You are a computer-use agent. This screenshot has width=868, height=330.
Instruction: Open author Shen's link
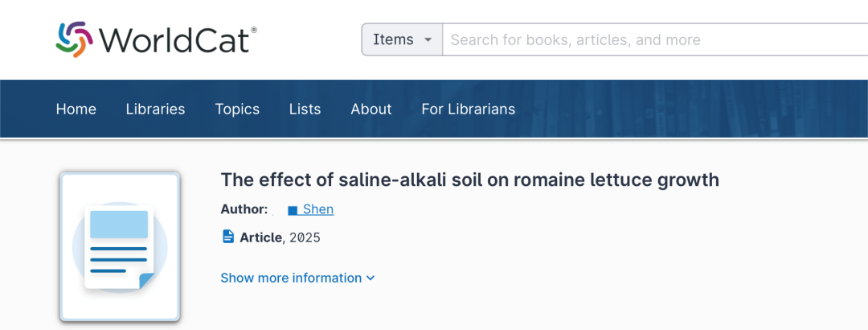318,209
